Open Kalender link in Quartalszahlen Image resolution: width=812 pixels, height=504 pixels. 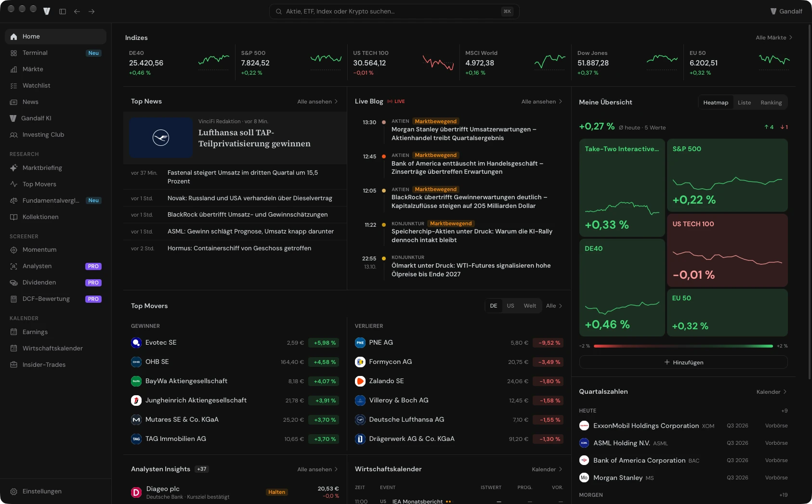tap(772, 392)
